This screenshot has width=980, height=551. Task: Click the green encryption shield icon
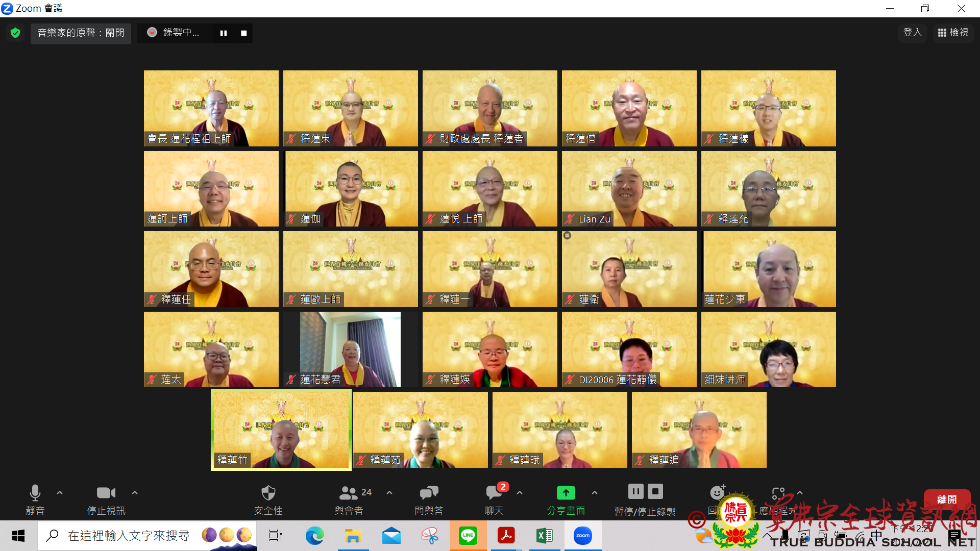[x=15, y=33]
